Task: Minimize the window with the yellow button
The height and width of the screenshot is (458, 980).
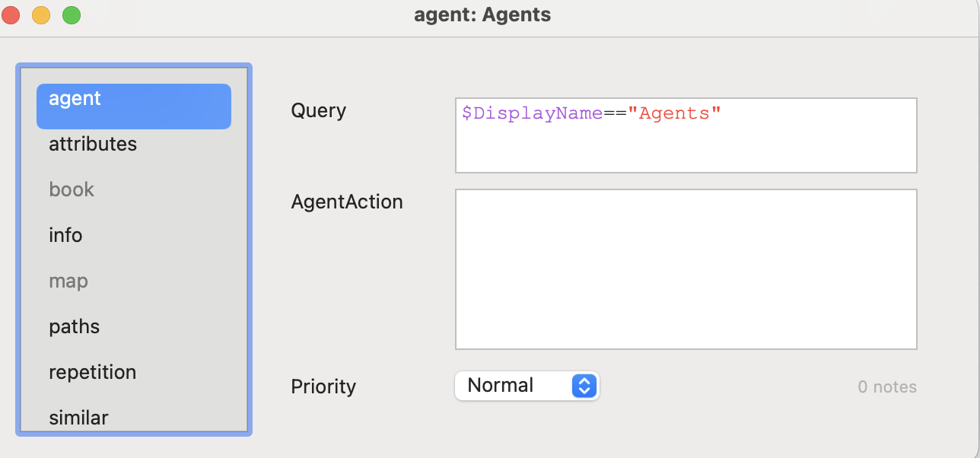Action: pyautogui.click(x=41, y=15)
